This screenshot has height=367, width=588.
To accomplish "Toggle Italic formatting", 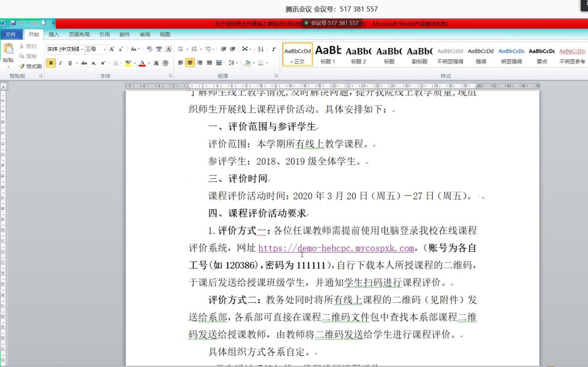I will pyautogui.click(x=60, y=62).
